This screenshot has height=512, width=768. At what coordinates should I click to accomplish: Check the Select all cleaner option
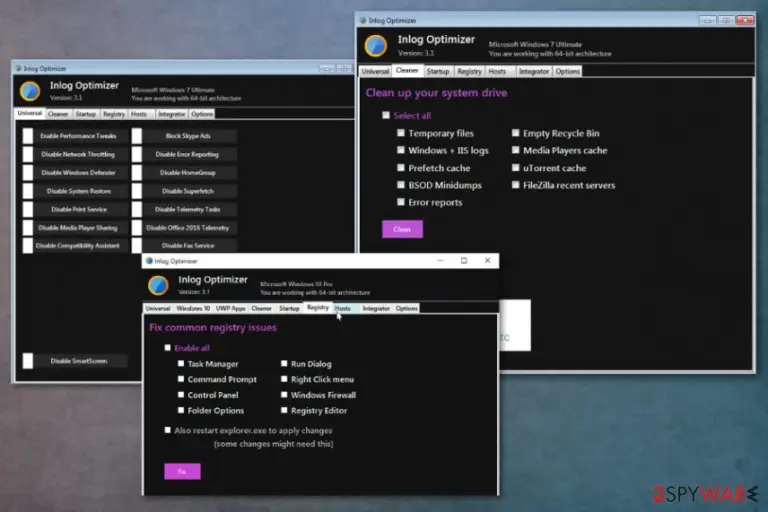click(385, 115)
